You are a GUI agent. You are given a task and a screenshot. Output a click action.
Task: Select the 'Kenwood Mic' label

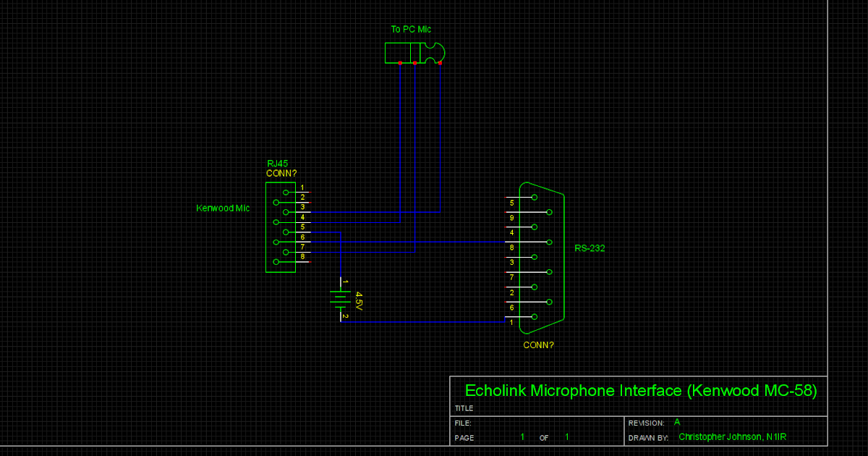pyautogui.click(x=222, y=208)
